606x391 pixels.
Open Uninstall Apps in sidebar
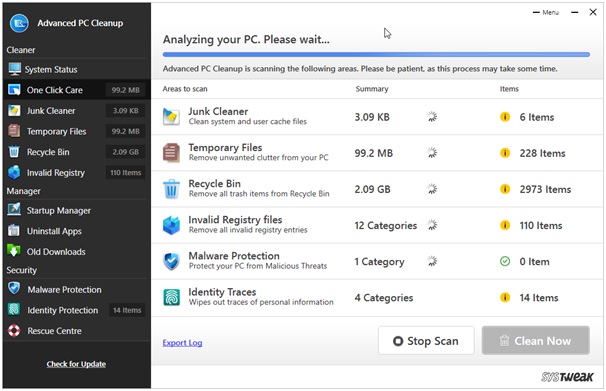pyautogui.click(x=77, y=231)
